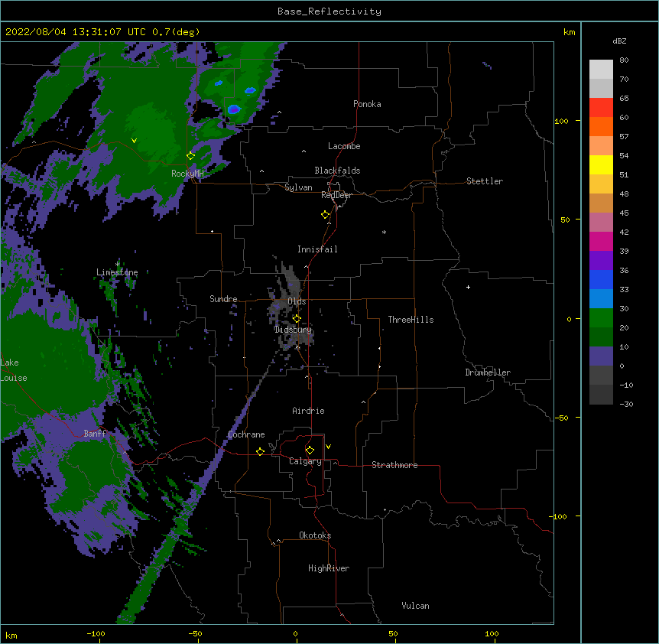
Task: Click the ThreeHills label
Action: [411, 320]
